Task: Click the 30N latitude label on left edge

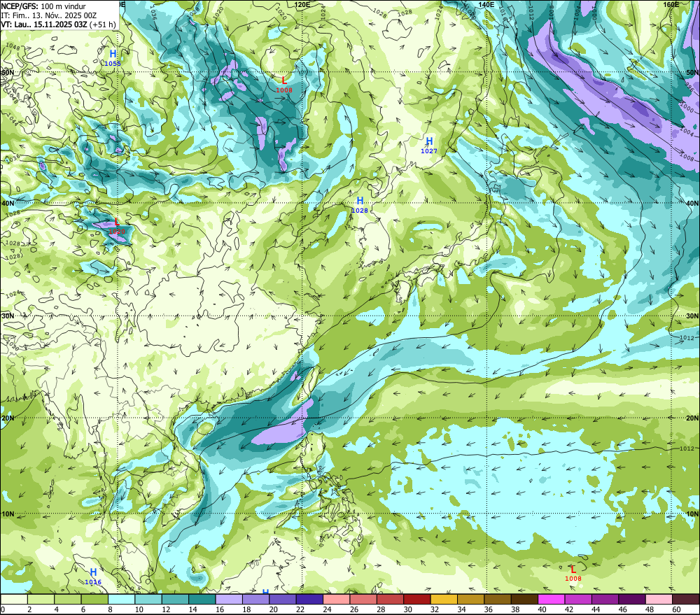Action: point(8,316)
